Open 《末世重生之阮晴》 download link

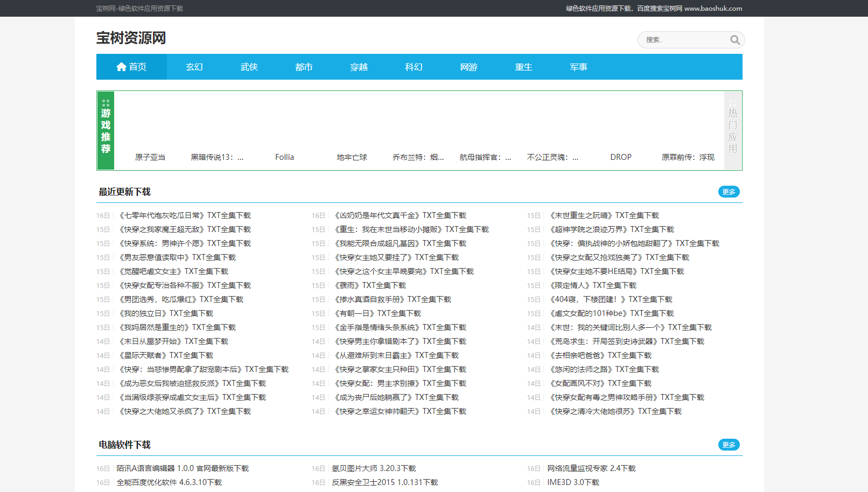[603, 215]
